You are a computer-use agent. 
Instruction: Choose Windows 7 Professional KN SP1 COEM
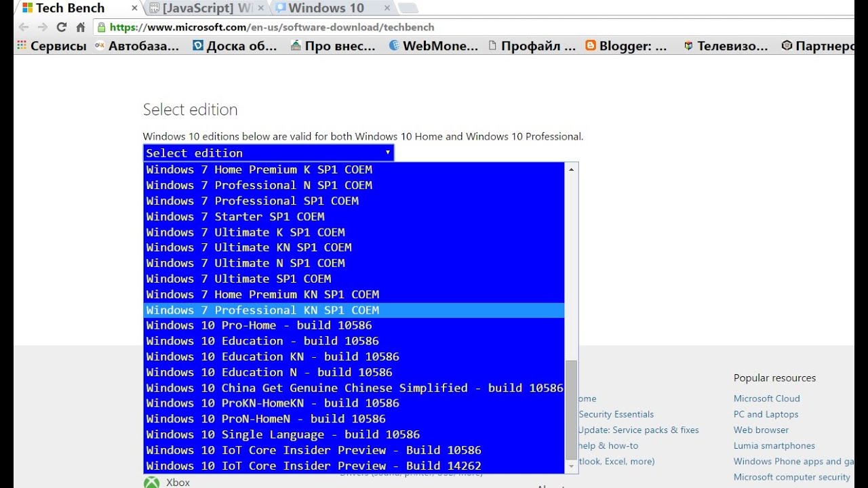pos(354,310)
